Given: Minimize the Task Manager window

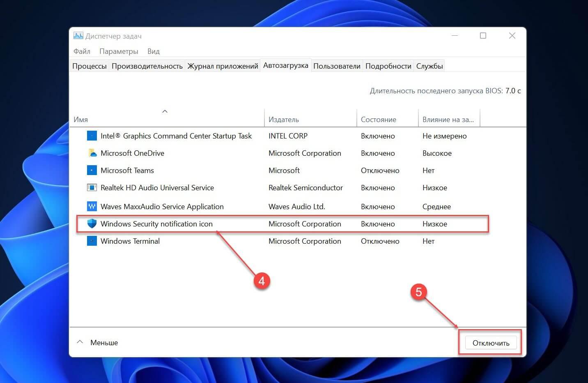Looking at the screenshot, I should 455,36.
